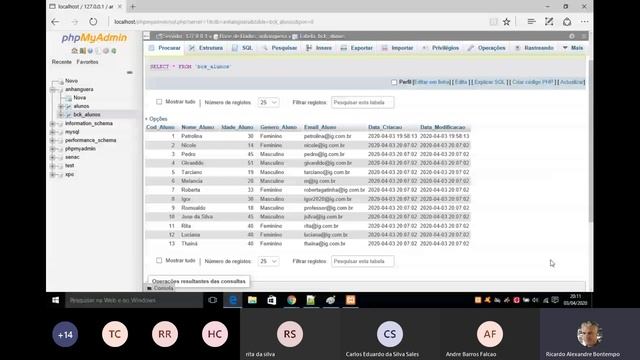
Task: Open the Recente sidebar link
Action: [62, 62]
